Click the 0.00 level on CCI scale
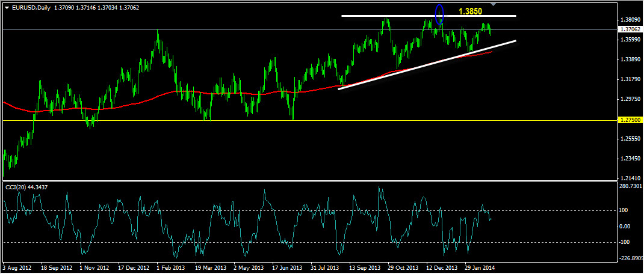644x274 pixels. (x=625, y=227)
